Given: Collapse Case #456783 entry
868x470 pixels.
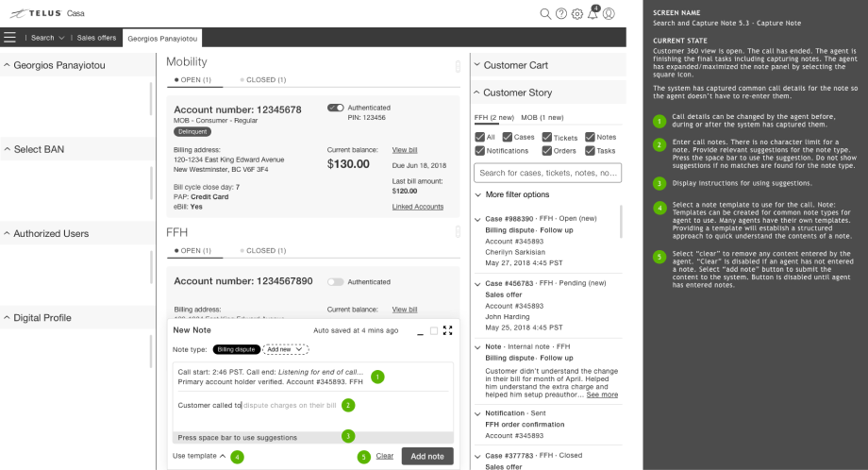Looking at the screenshot, I should click(x=477, y=284).
